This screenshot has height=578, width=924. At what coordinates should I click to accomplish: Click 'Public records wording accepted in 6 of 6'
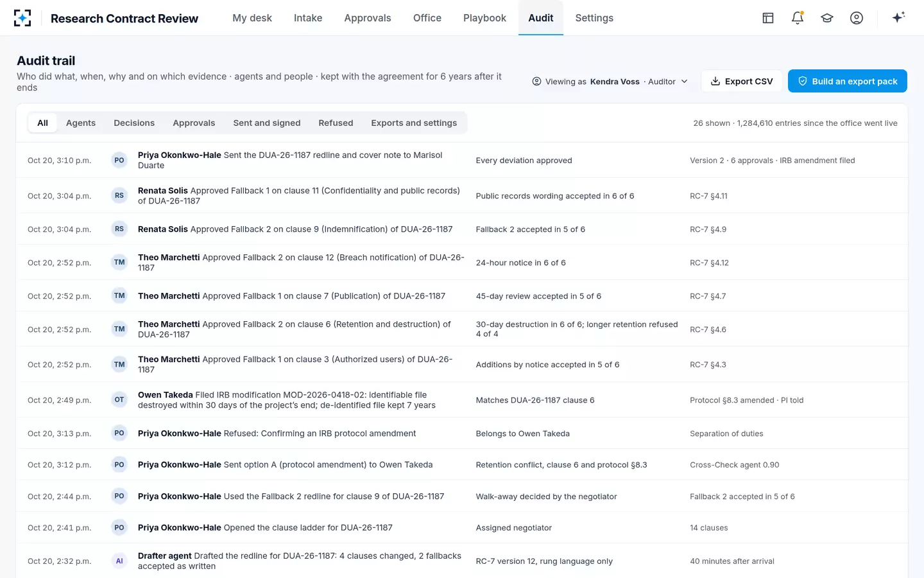555,196
